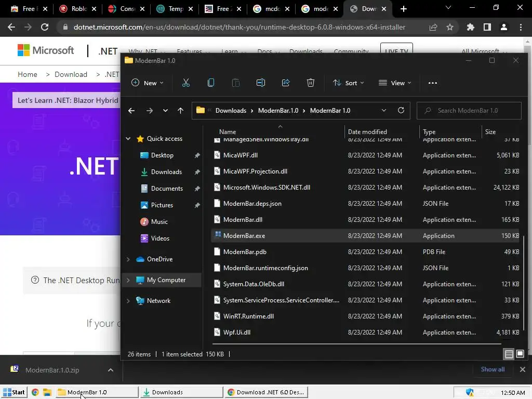Select ModernBar.runtimeconfig.json file
This screenshot has height=399, width=532.
pos(365,268)
